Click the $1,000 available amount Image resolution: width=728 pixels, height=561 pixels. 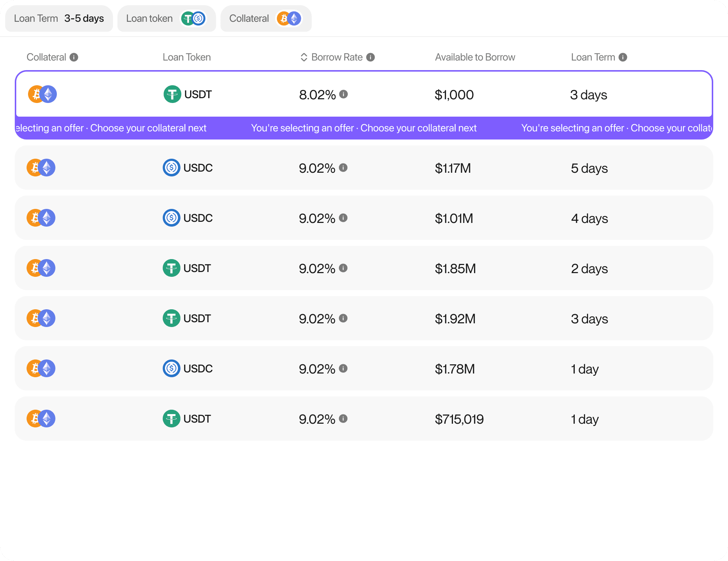click(454, 95)
